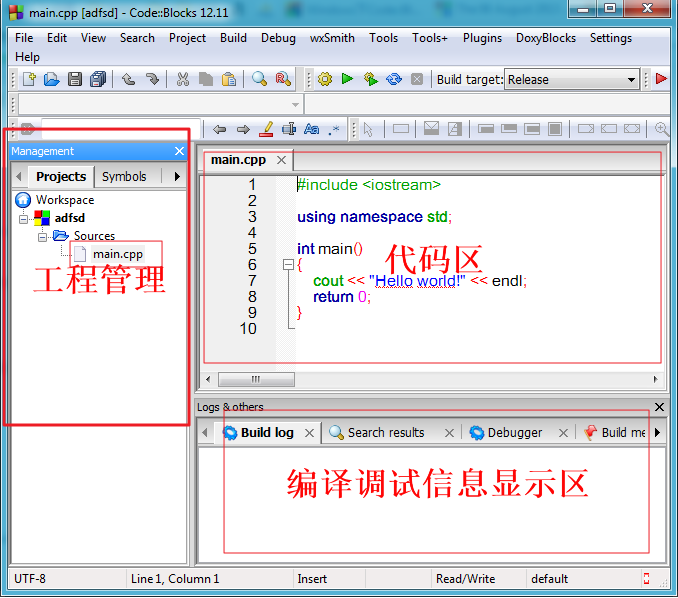Save all files toolbar icon
Screen dimensions: 678x598
pos(98,80)
